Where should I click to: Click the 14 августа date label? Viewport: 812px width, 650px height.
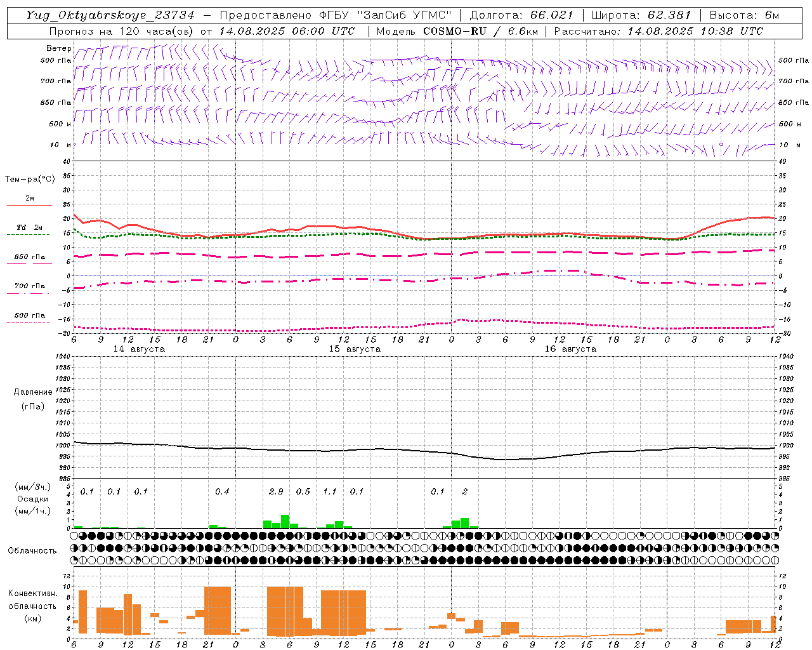point(139,349)
